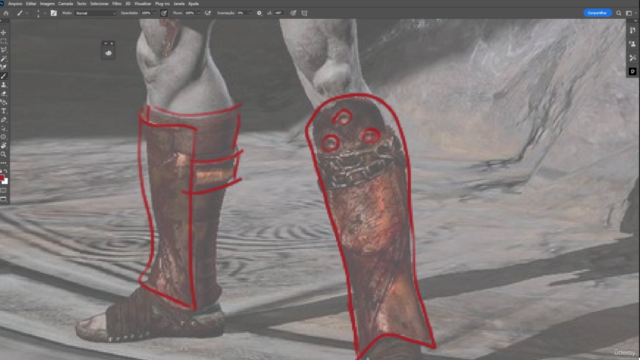640x360 pixels.
Task: Select the Eyedropper tool in the toolbox
Action: (4, 67)
